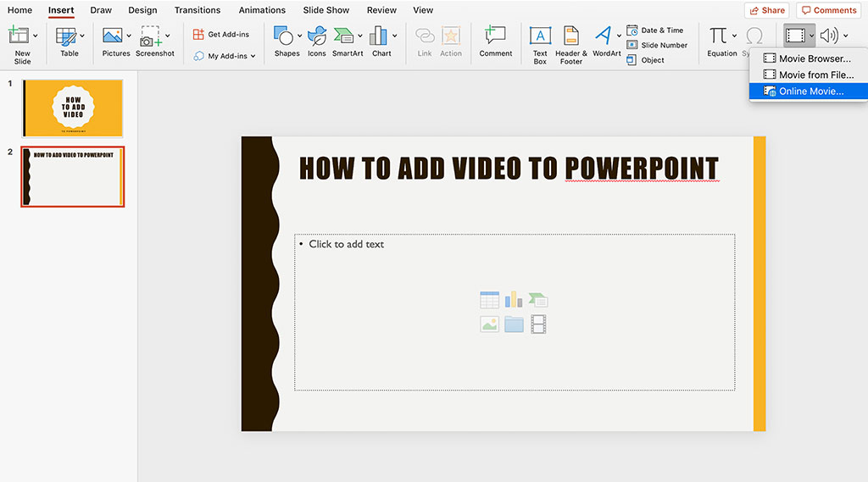868x482 pixels.
Task: Open Get Add-ins
Action: 221,35
